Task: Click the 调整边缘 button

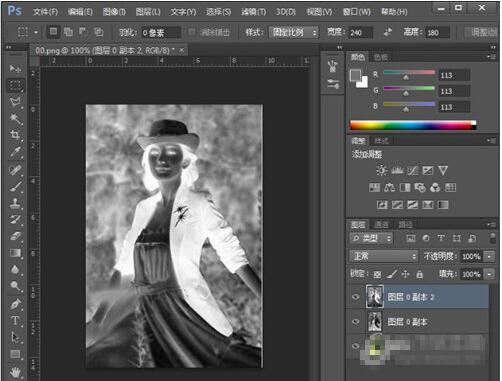Action: point(483,32)
